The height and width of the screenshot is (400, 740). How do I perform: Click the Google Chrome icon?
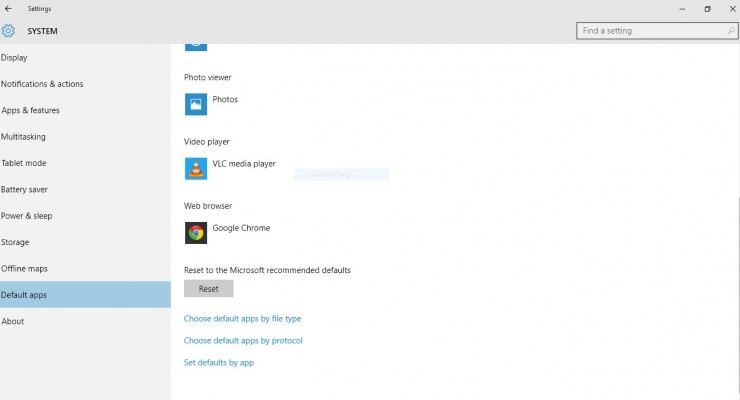(x=196, y=232)
